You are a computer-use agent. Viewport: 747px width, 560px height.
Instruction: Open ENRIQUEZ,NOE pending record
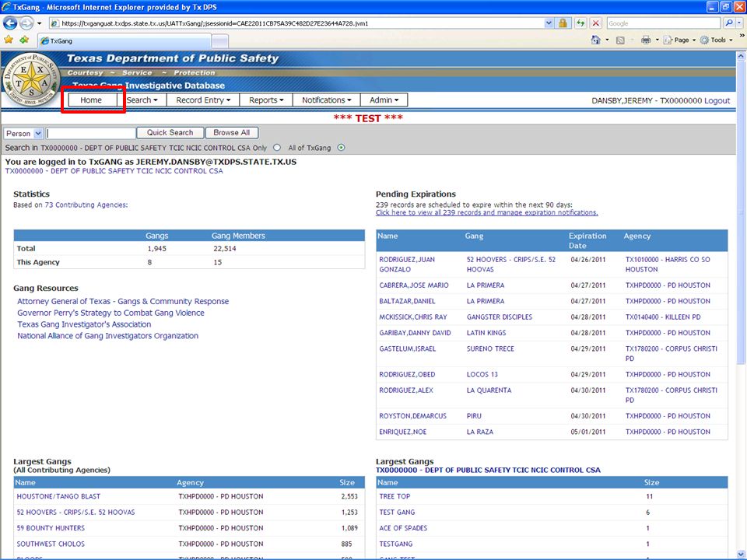tap(402, 432)
